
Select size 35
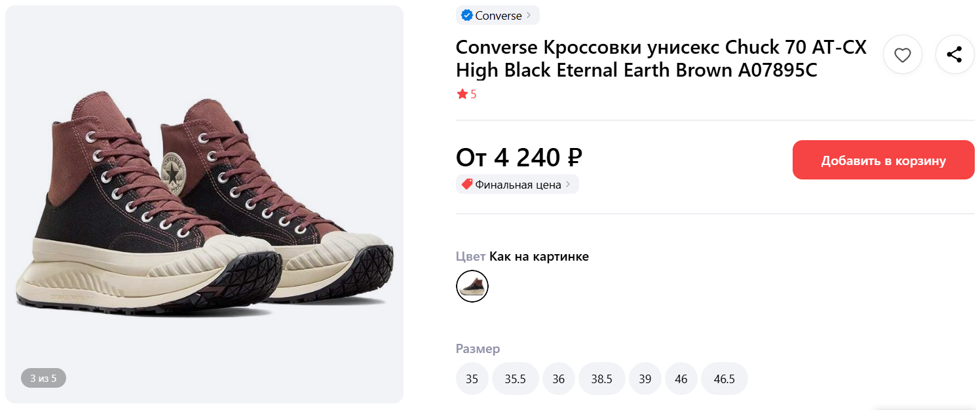point(472,379)
